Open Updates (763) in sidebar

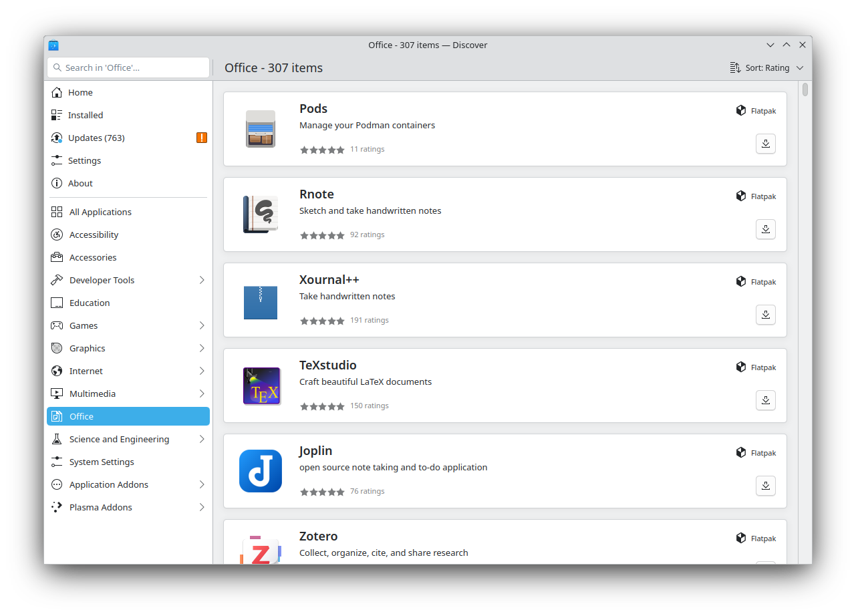coord(128,138)
